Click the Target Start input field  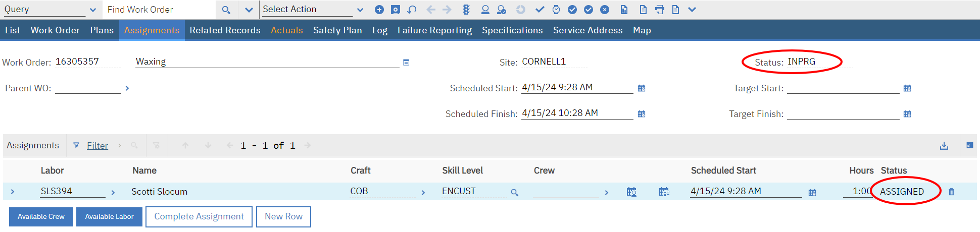point(843,88)
